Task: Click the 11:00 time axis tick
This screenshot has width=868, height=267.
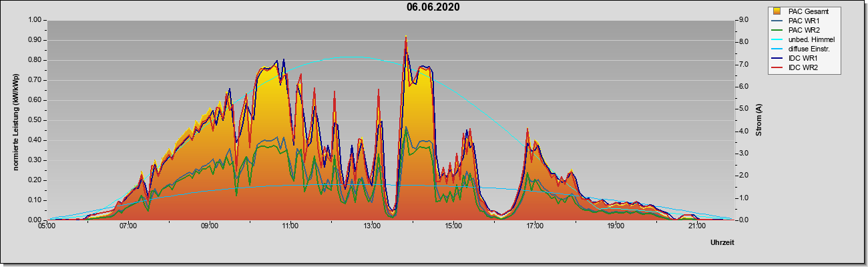Action: coord(290,226)
